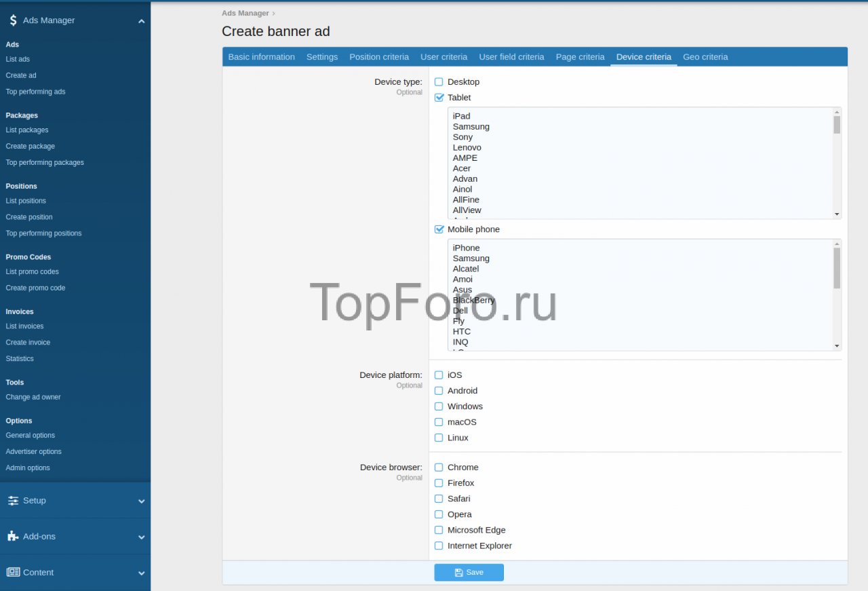This screenshot has width=868, height=591.
Task: Click the tablet list scrollbar thumb
Action: [837, 124]
